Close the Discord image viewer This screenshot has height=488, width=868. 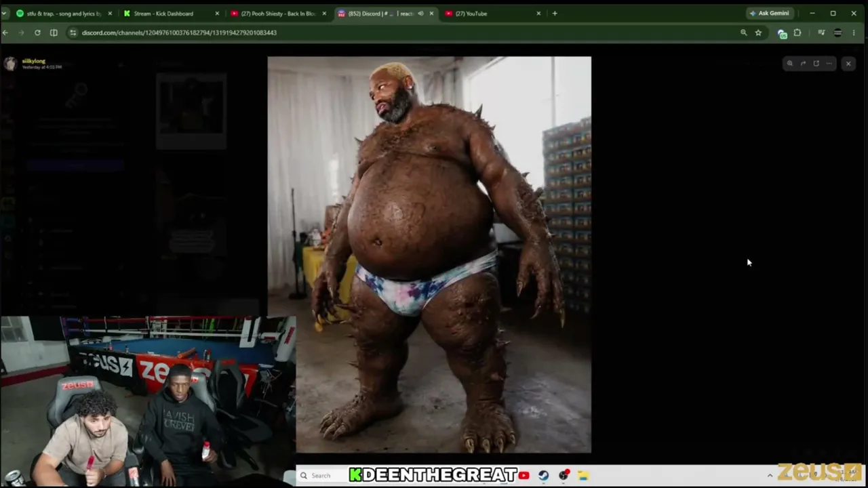848,63
